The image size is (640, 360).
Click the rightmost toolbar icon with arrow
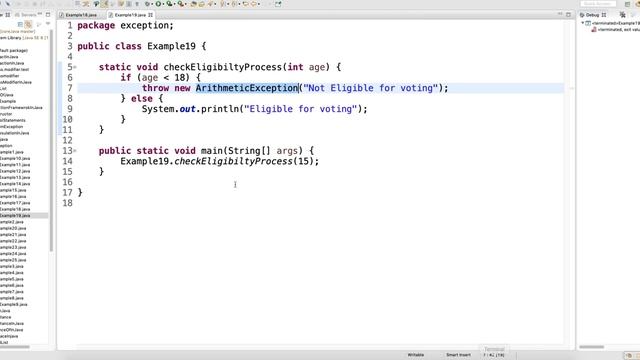click(x=278, y=4)
